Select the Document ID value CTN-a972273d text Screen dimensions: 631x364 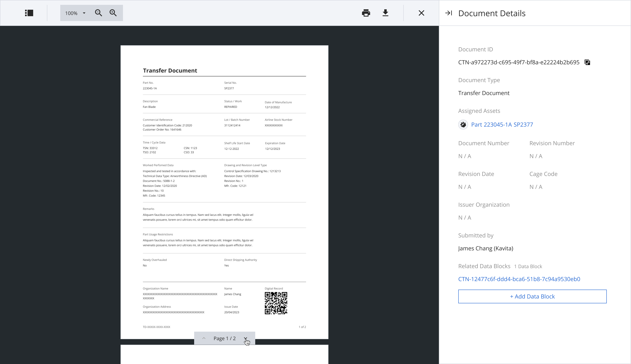point(519,62)
